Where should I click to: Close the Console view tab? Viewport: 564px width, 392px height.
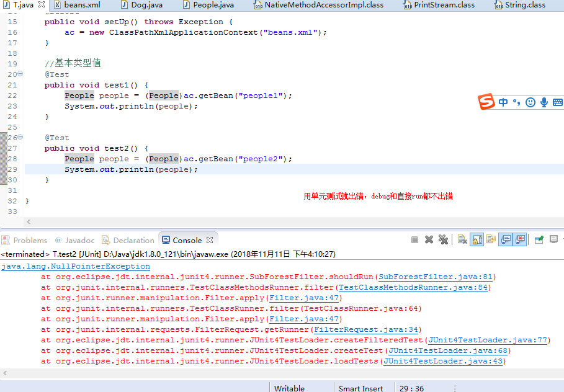point(210,240)
